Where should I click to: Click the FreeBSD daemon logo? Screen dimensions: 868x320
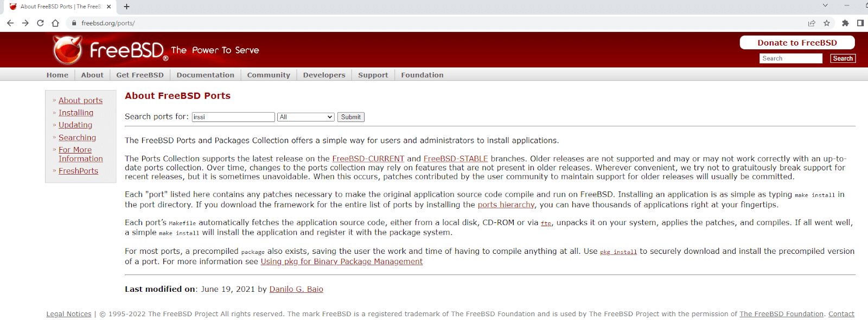68,50
